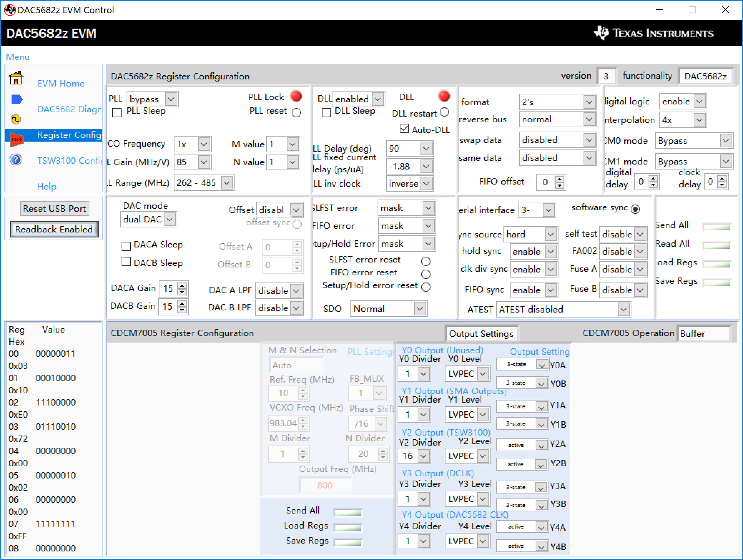743x560 pixels.
Task: Increment digital delay stepper
Action: point(653,178)
